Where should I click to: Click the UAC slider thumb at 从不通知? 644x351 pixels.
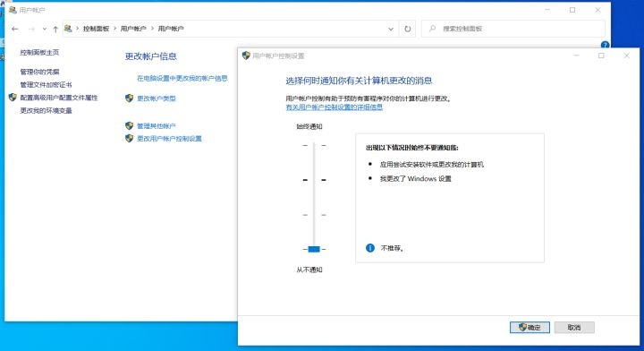314,249
